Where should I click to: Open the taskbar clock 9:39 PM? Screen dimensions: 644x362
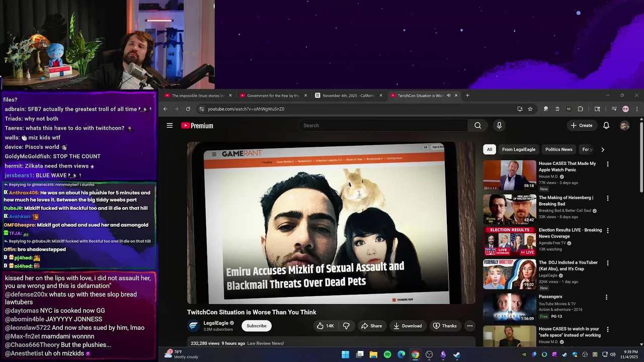point(628,354)
